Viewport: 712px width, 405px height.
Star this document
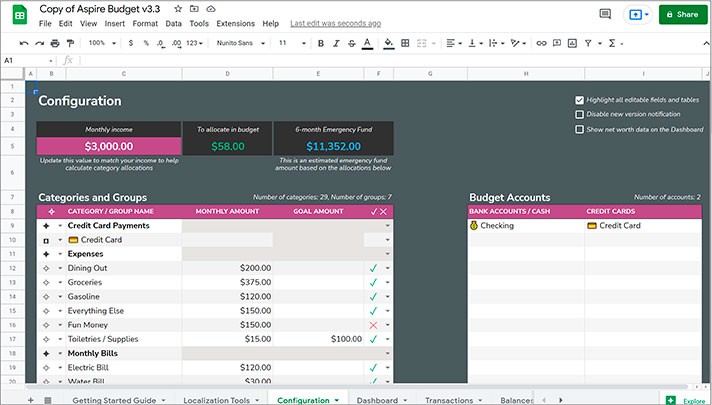click(178, 9)
